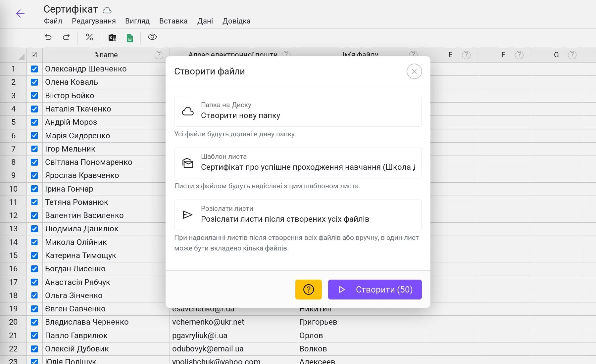Go back with the purple arrow

[20, 13]
